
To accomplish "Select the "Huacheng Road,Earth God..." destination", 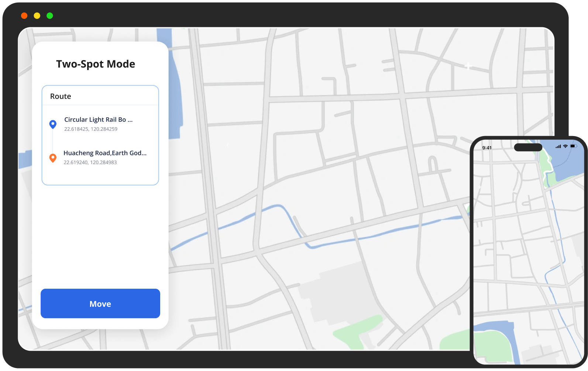I will pos(105,153).
